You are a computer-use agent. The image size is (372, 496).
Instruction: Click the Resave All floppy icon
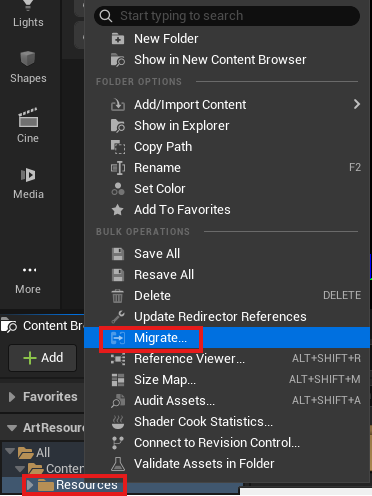point(117,275)
